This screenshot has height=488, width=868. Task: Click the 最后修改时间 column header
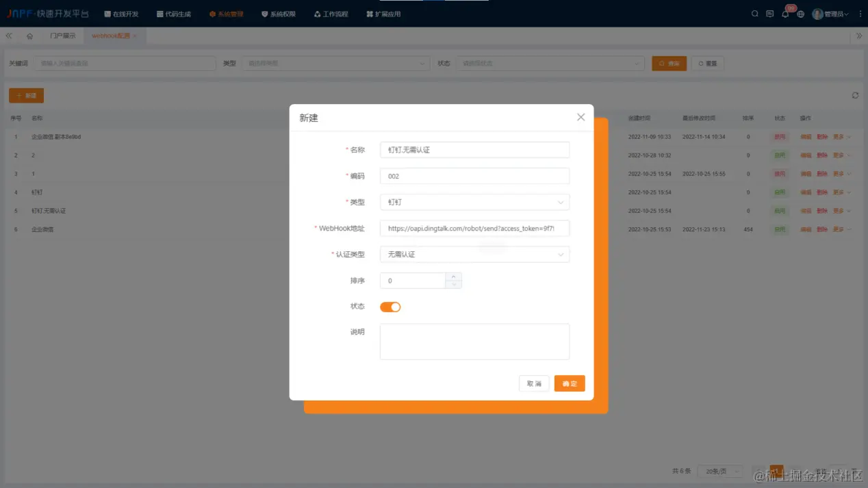click(x=699, y=118)
